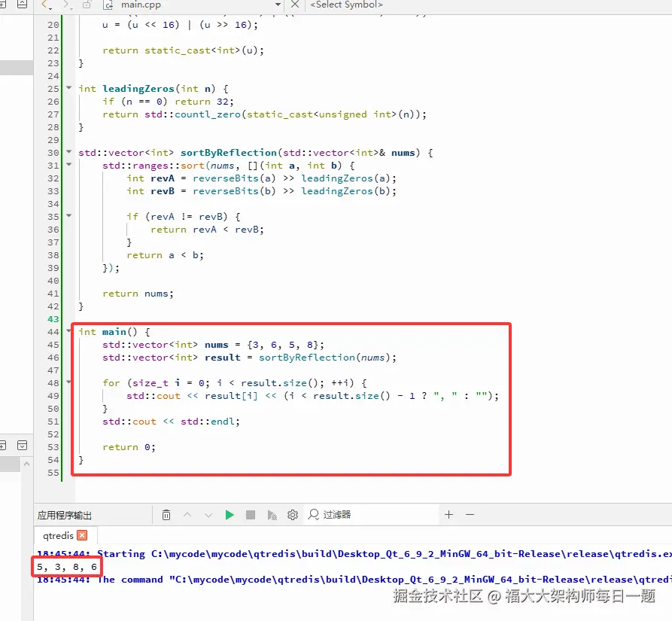The image size is (672, 621).
Task: Click "return static_cast<int>(u);" on line 22
Action: [x=184, y=50]
